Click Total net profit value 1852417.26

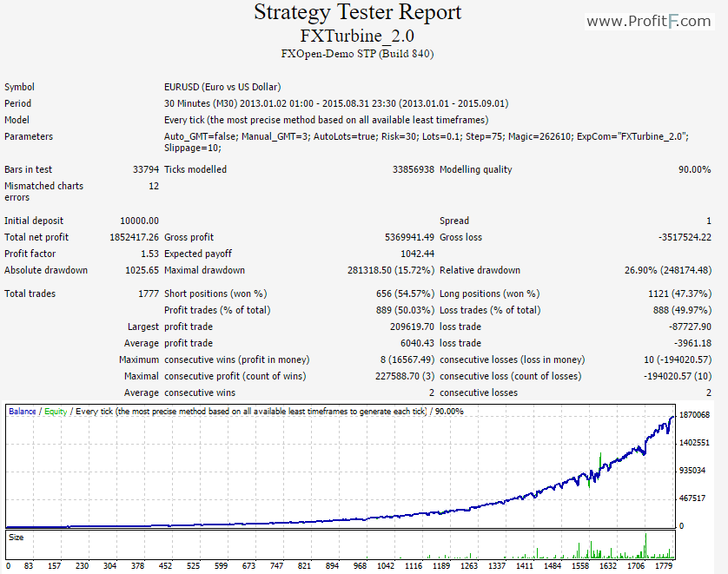[134, 238]
